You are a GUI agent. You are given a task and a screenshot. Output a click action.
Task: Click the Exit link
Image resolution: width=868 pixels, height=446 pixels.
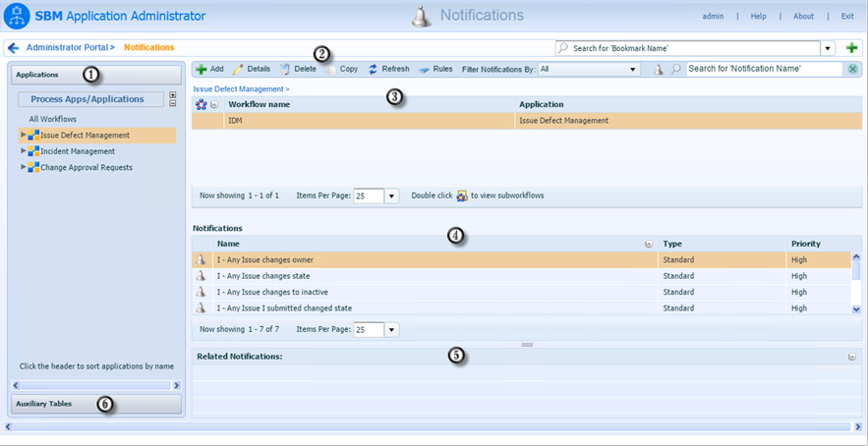point(847,16)
